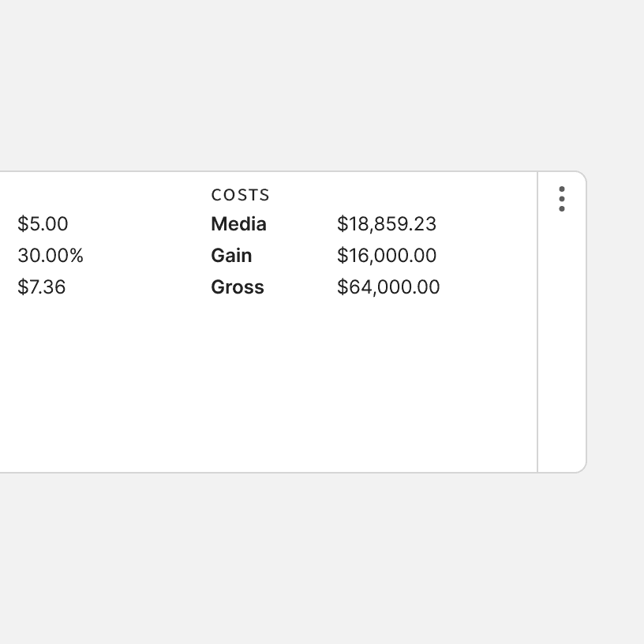Viewport: 644px width, 644px height.
Task: Click blank space right of the $64,000.00 amount
Action: (489, 287)
